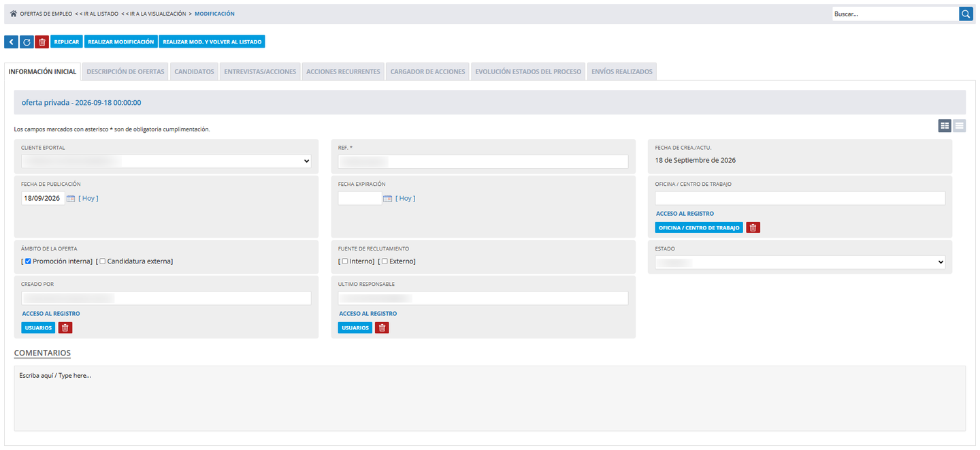
Task: Open Envíos Realizados tab
Action: point(622,71)
